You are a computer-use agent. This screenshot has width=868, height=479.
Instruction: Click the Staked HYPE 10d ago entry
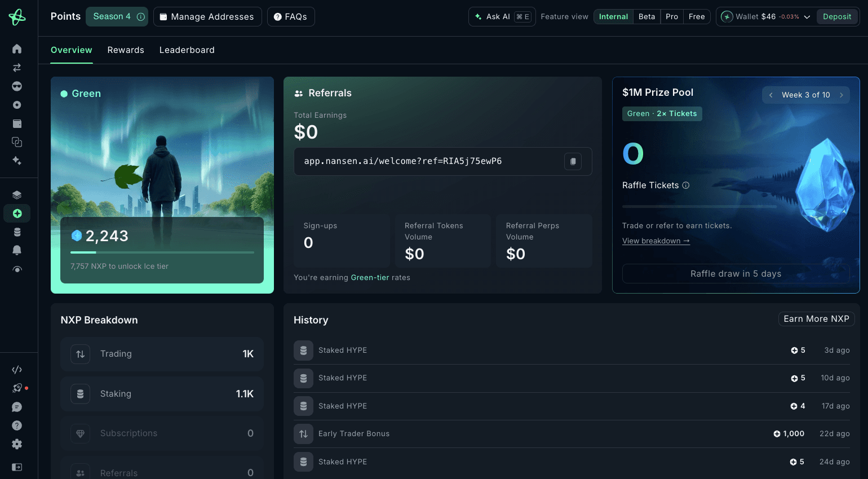(x=572, y=378)
